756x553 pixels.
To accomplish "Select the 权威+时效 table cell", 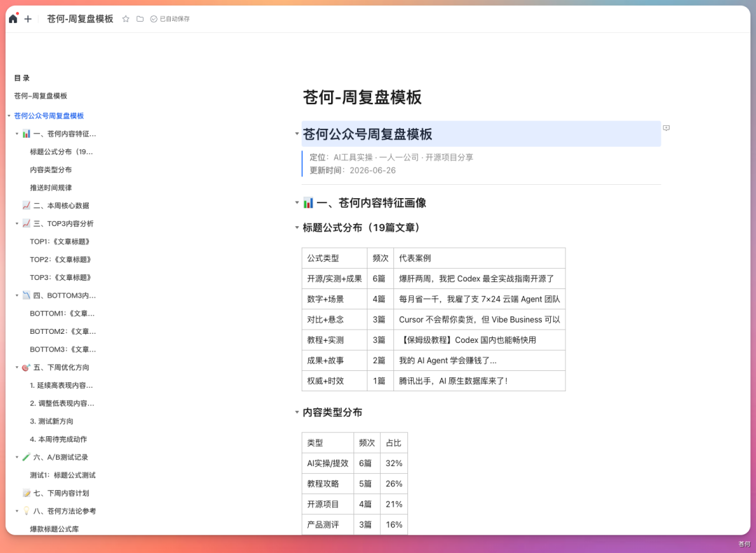I will pyautogui.click(x=334, y=380).
